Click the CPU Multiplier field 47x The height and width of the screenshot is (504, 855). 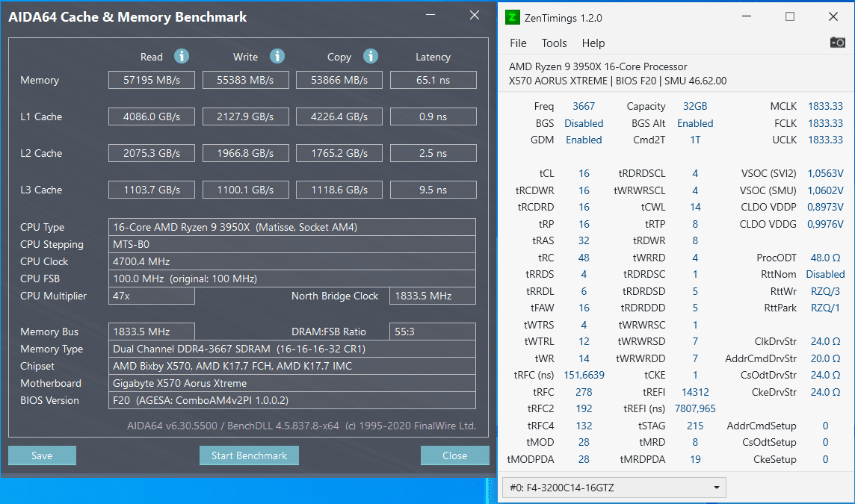click(152, 296)
